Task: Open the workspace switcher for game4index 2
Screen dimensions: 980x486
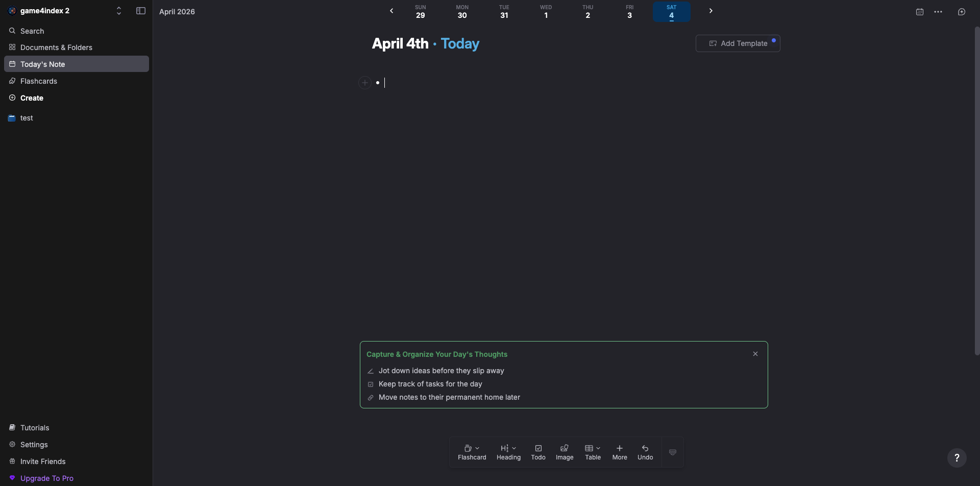Action: click(119, 10)
